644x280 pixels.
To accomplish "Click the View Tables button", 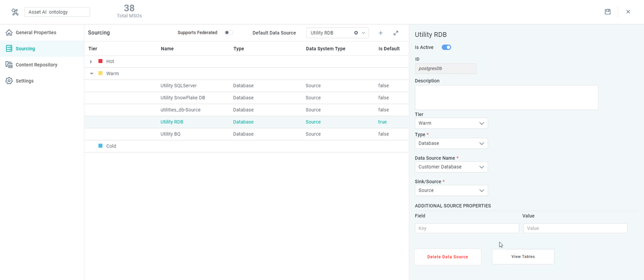I will tap(523, 257).
